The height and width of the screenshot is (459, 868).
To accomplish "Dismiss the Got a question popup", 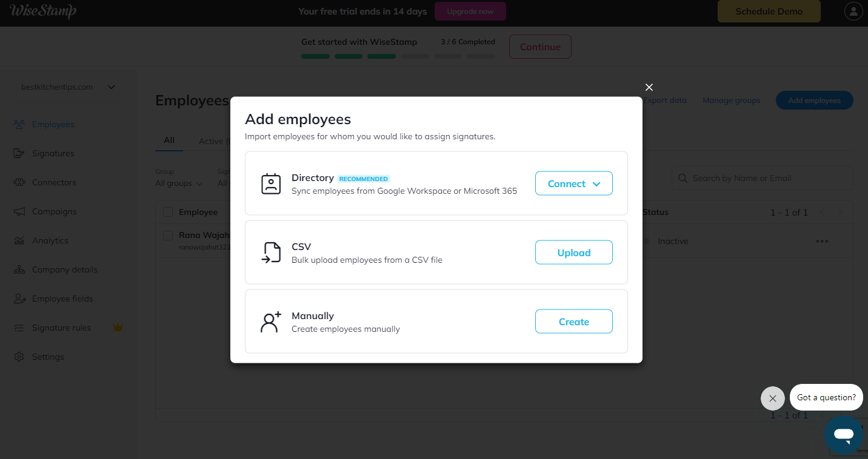I will coord(772,398).
